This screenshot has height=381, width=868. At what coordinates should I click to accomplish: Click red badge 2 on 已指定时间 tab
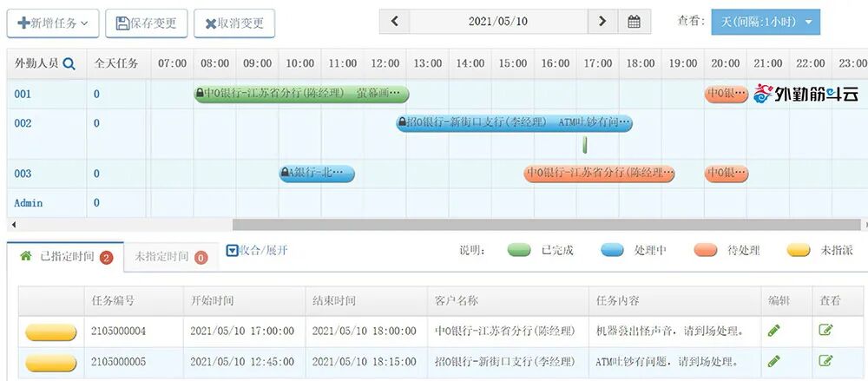tap(106, 257)
